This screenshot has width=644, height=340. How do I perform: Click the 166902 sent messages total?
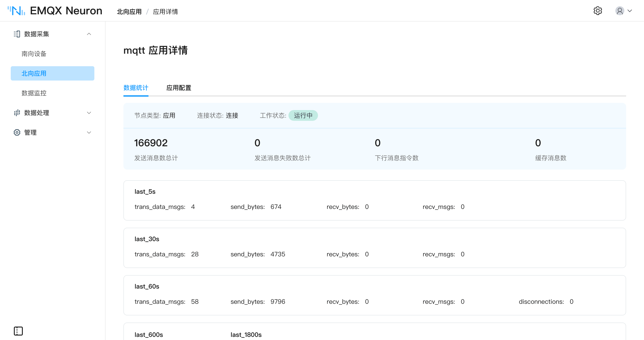tap(151, 143)
